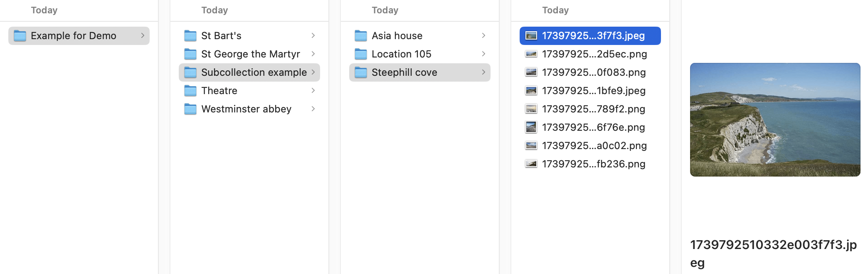Click the Subcollection example folder icon
This screenshot has width=868, height=274.
(x=190, y=72)
